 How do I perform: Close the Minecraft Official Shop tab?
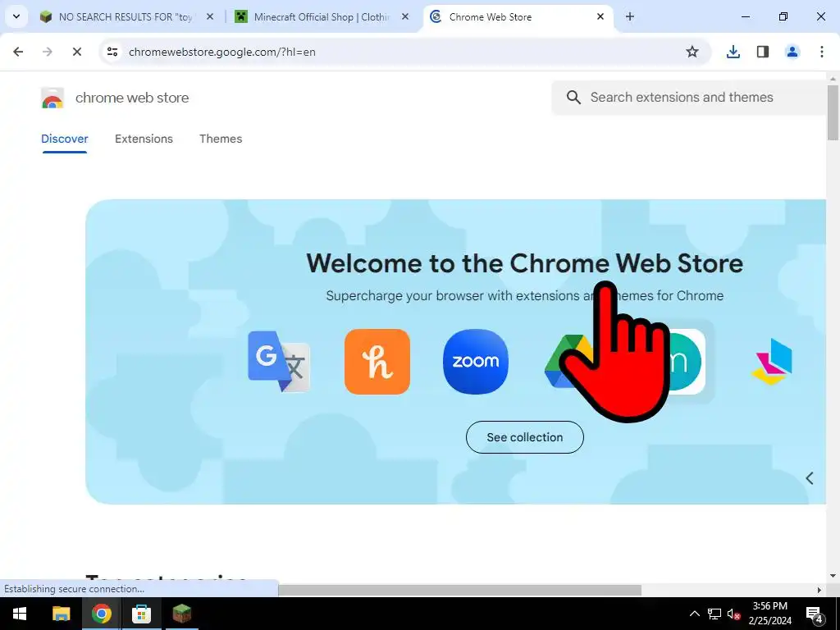click(x=405, y=17)
